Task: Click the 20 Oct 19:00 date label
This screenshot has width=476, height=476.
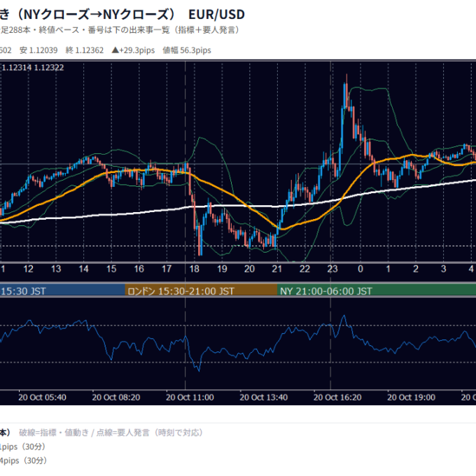Action: (x=411, y=398)
